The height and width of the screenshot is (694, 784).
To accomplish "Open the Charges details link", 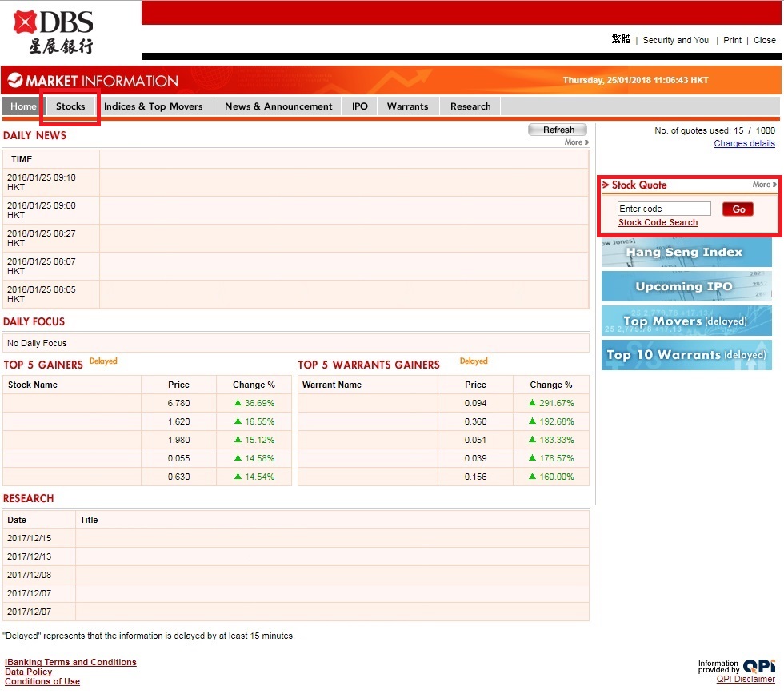I will pos(744,144).
